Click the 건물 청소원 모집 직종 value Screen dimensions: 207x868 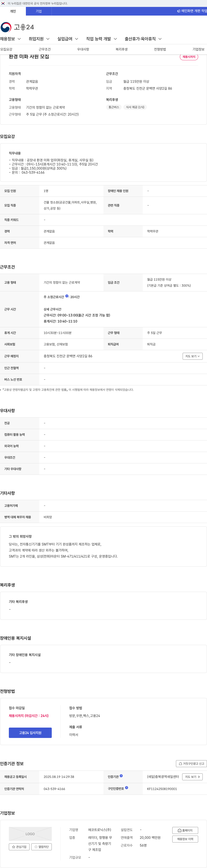70,205
